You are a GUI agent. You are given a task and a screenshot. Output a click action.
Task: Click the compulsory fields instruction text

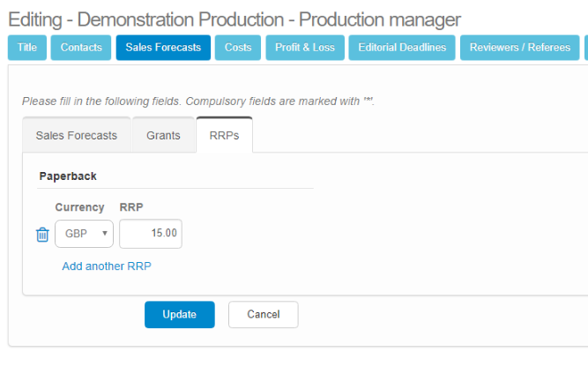[x=198, y=101]
